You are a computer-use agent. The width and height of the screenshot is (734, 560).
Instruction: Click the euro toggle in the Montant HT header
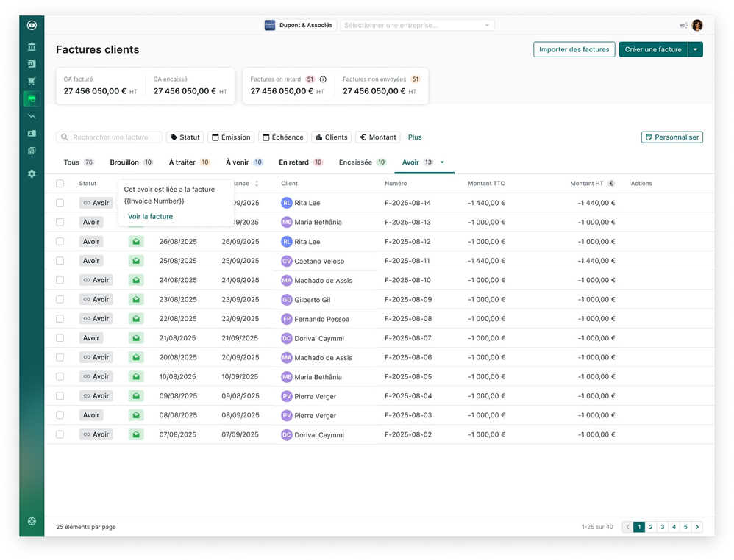[610, 184]
